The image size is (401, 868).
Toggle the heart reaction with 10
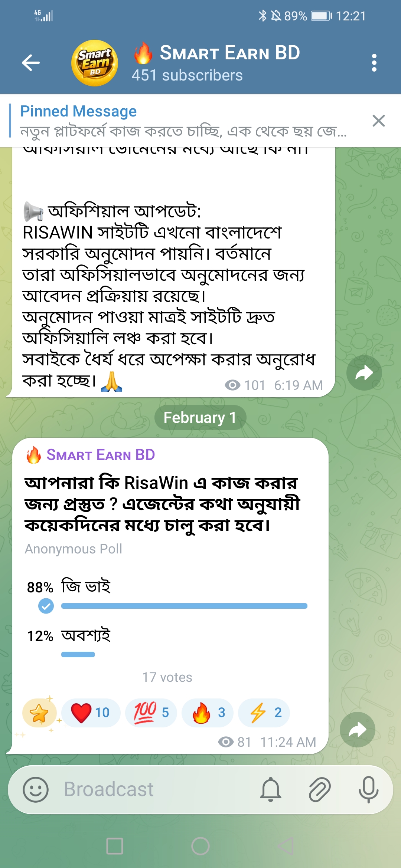[91, 713]
